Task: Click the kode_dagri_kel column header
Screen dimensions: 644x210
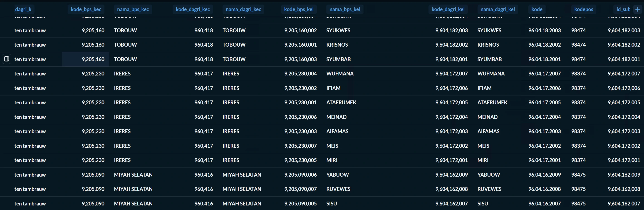Action: (448, 9)
